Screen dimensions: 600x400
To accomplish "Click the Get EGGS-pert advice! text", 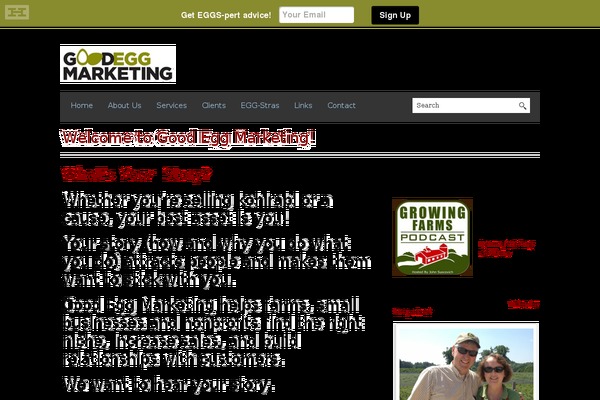I will tap(226, 15).
